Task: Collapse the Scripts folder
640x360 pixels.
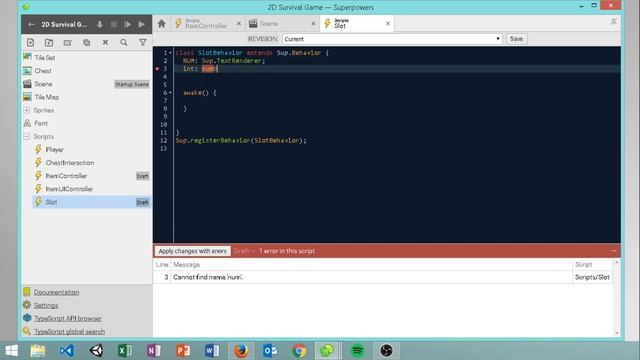Action: click(x=27, y=136)
